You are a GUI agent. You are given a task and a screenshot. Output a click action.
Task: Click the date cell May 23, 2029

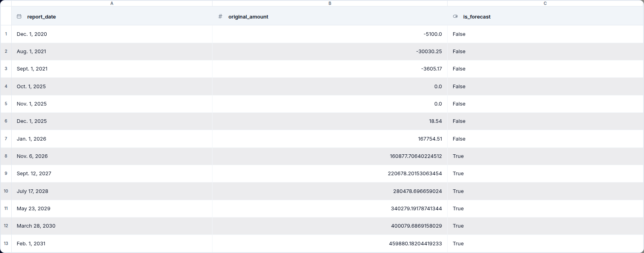(112, 209)
